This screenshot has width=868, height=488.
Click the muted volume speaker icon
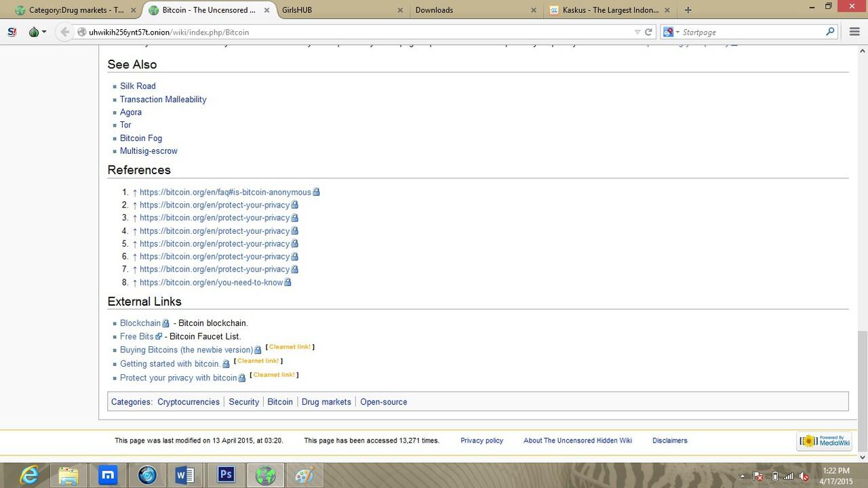(x=803, y=476)
